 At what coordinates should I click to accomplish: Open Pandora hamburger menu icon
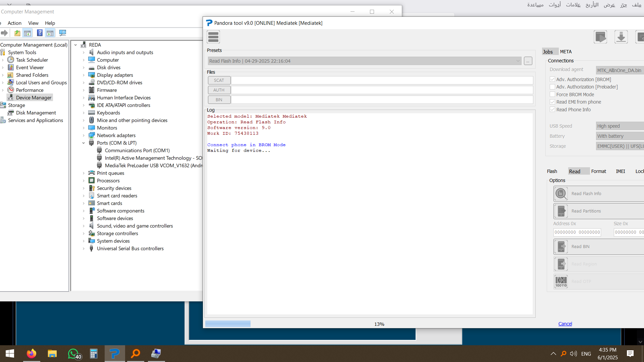coord(213,37)
